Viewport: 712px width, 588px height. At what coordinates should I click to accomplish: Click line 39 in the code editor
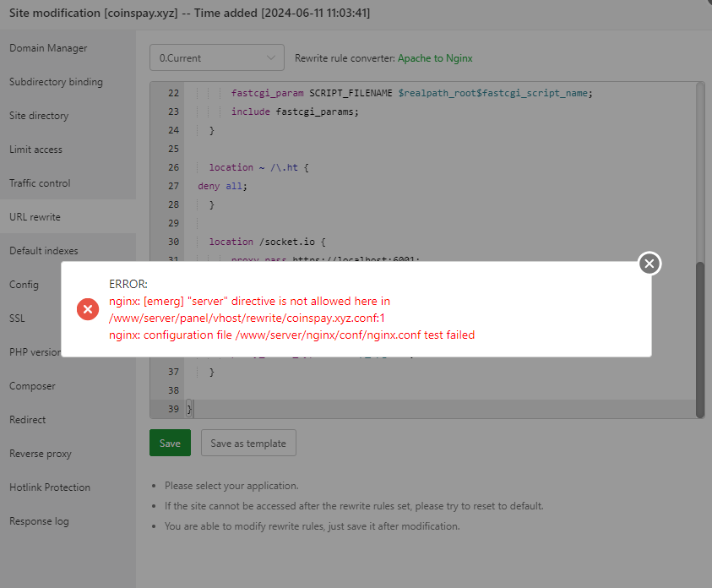click(338, 409)
